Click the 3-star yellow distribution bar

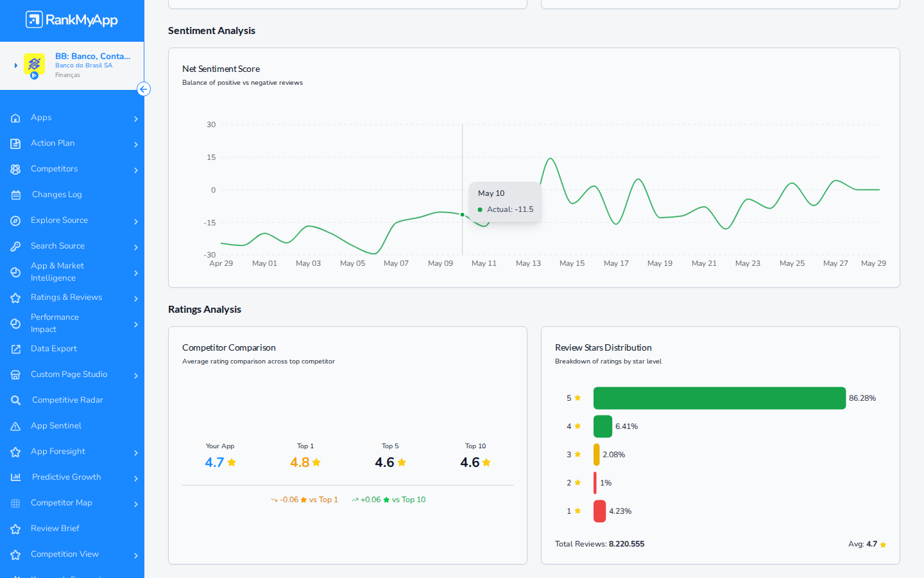click(597, 455)
